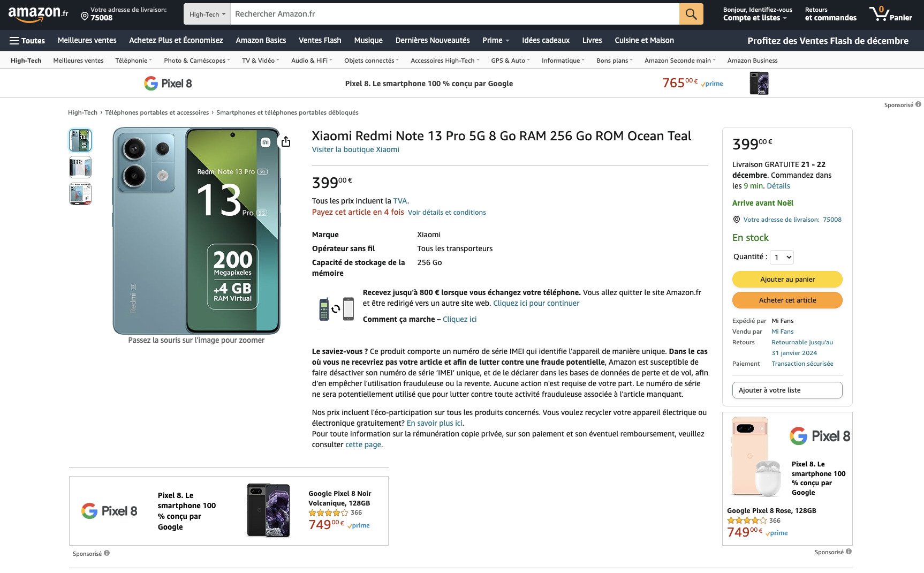Image resolution: width=924 pixels, height=573 pixels.
Task: Open Idées cadeaux menu item
Action: 546,41
